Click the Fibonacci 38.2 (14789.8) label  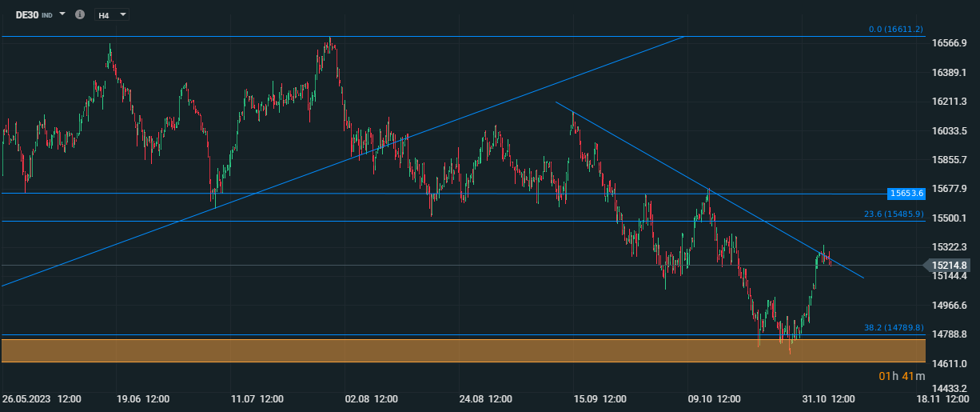(894, 328)
